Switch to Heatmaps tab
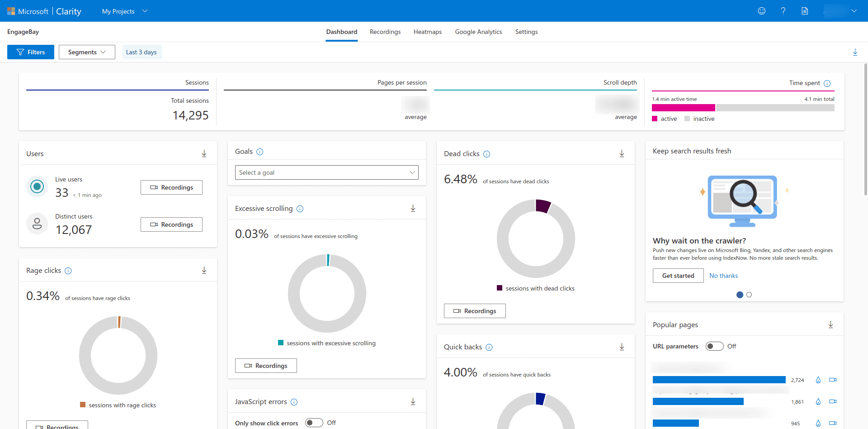Viewport: 868px width, 429px height. tap(428, 32)
